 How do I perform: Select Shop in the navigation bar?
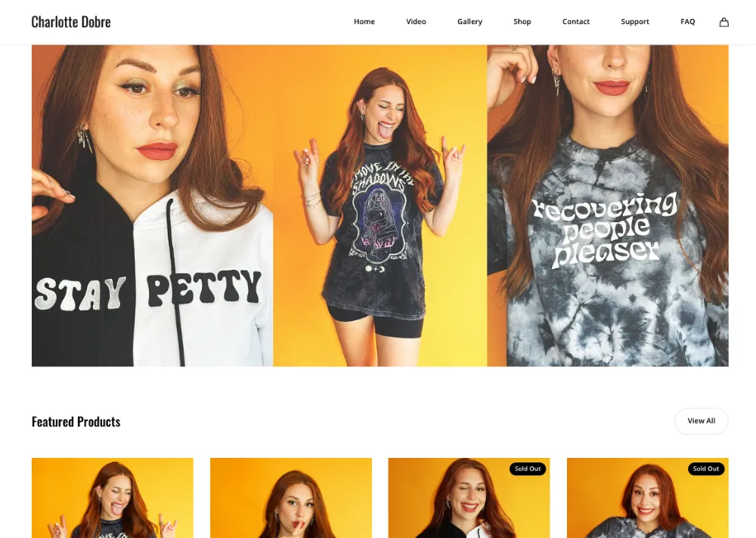click(x=522, y=22)
